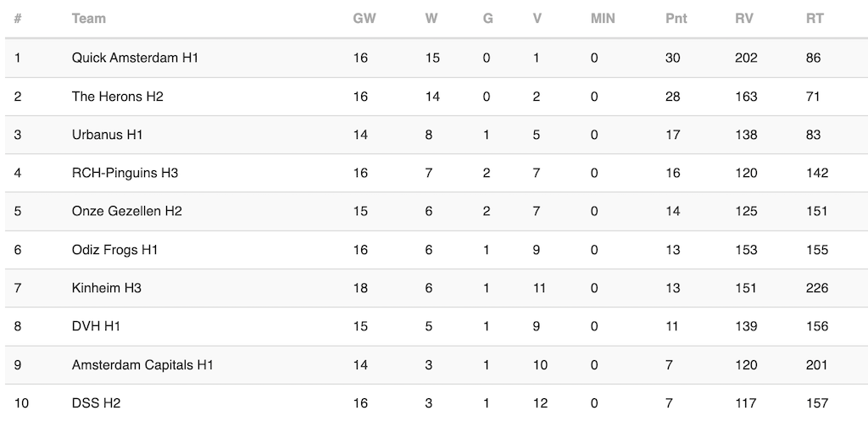
Task: Click Onze Gezellen H2 team name
Action: 126,211
